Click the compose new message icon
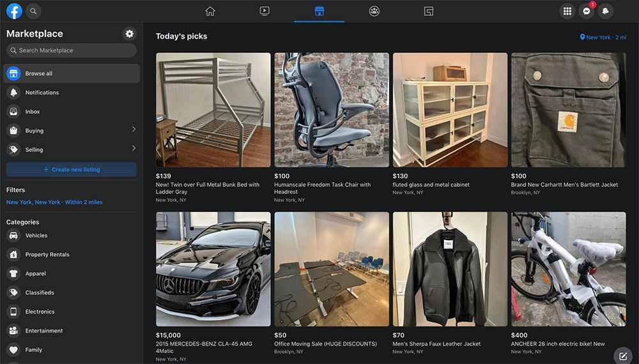Image resolution: width=639 pixels, height=364 pixels. 623,356
